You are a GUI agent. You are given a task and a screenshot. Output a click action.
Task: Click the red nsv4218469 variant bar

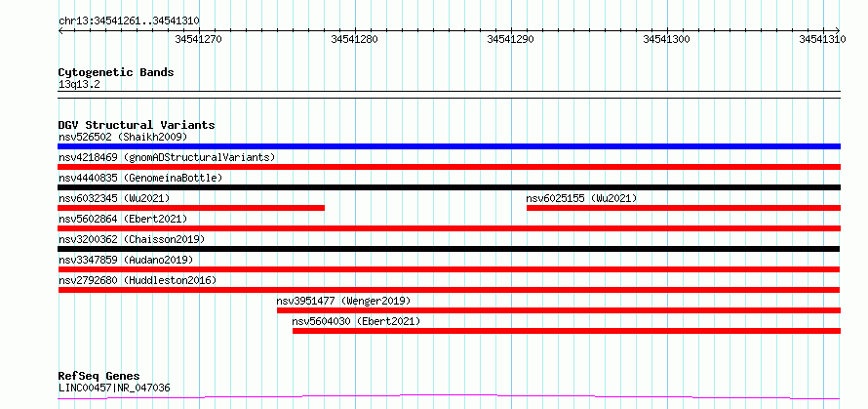(x=449, y=167)
